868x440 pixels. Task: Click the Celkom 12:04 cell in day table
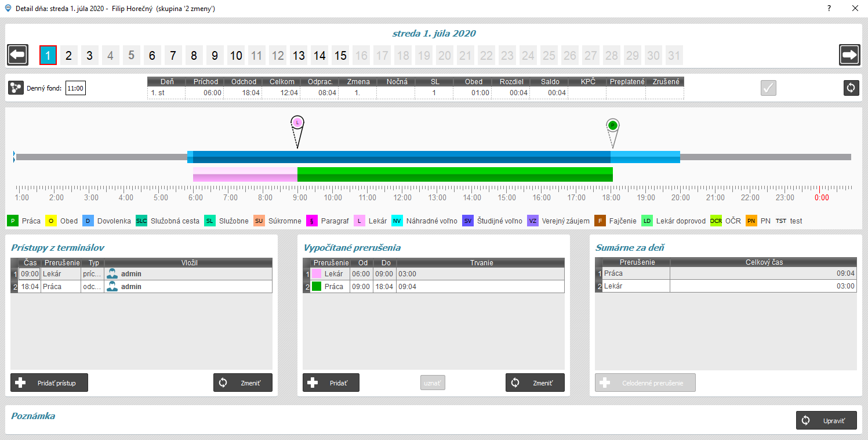[x=281, y=93]
